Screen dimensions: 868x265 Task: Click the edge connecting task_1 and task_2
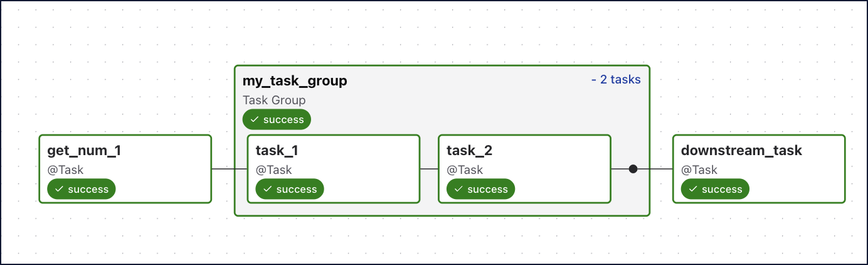tap(429, 169)
